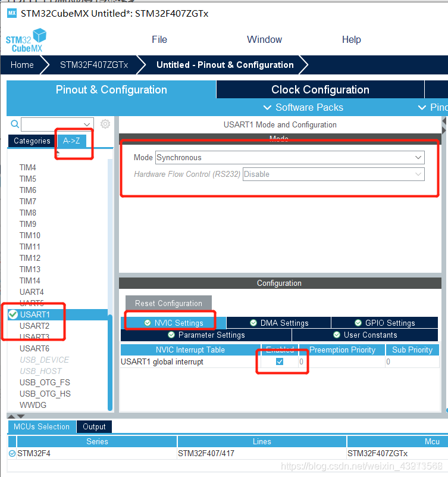The height and width of the screenshot is (477, 448).
Task: Switch to the Output tab
Action: pos(94,426)
